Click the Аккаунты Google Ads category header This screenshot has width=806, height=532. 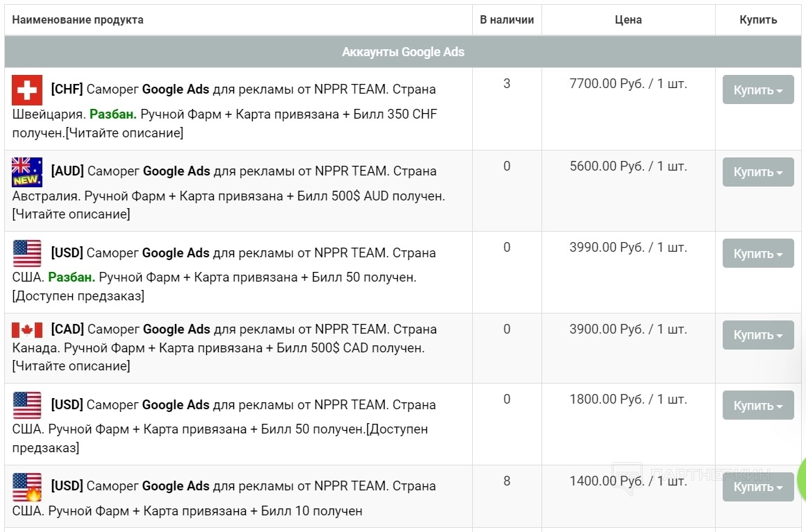(x=403, y=52)
